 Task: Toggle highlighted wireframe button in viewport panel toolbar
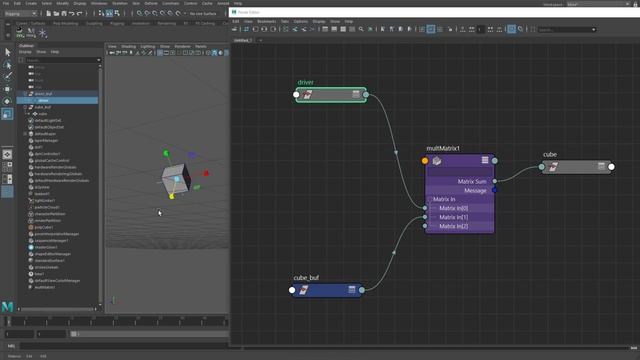tap(214, 53)
